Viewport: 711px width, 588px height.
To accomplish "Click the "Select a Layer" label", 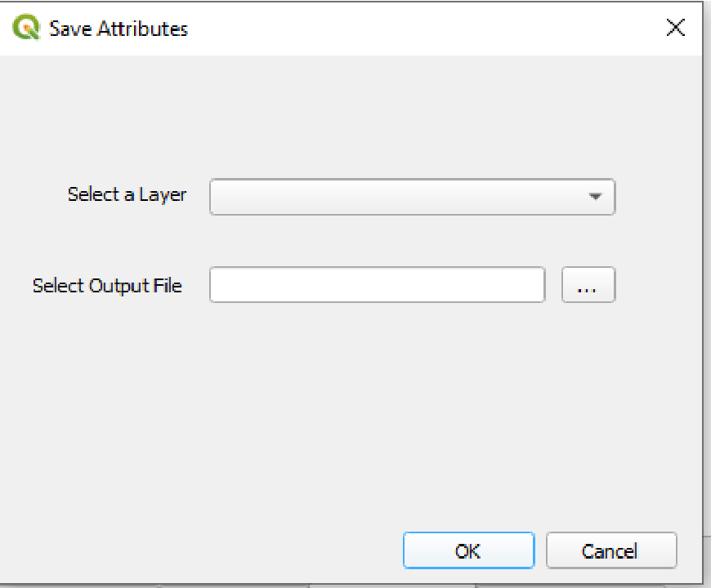I will point(127,195).
